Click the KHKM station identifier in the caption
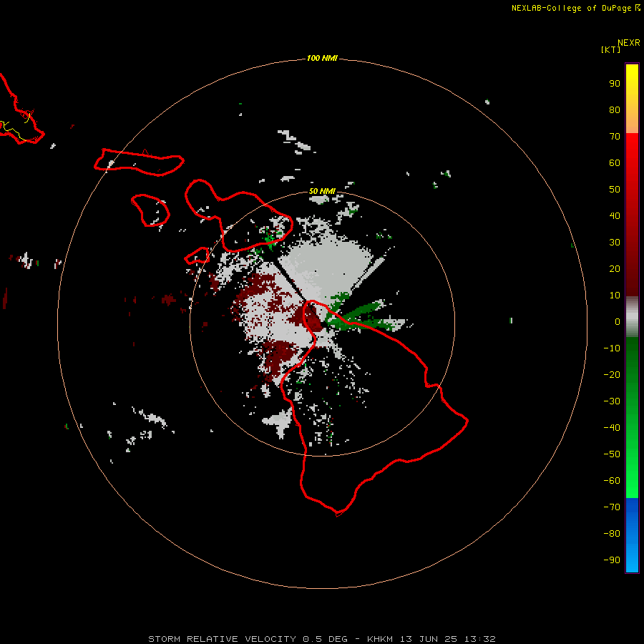This screenshot has height=644, width=644. click(381, 639)
